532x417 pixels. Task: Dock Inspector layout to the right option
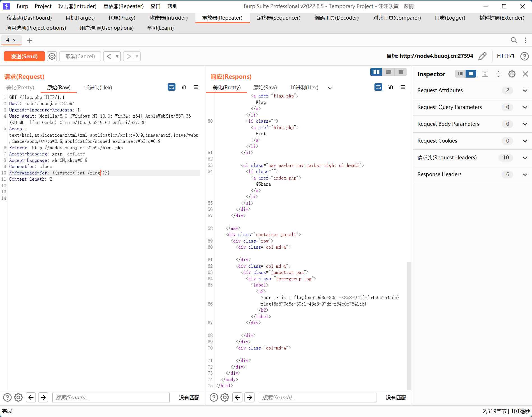pos(471,74)
